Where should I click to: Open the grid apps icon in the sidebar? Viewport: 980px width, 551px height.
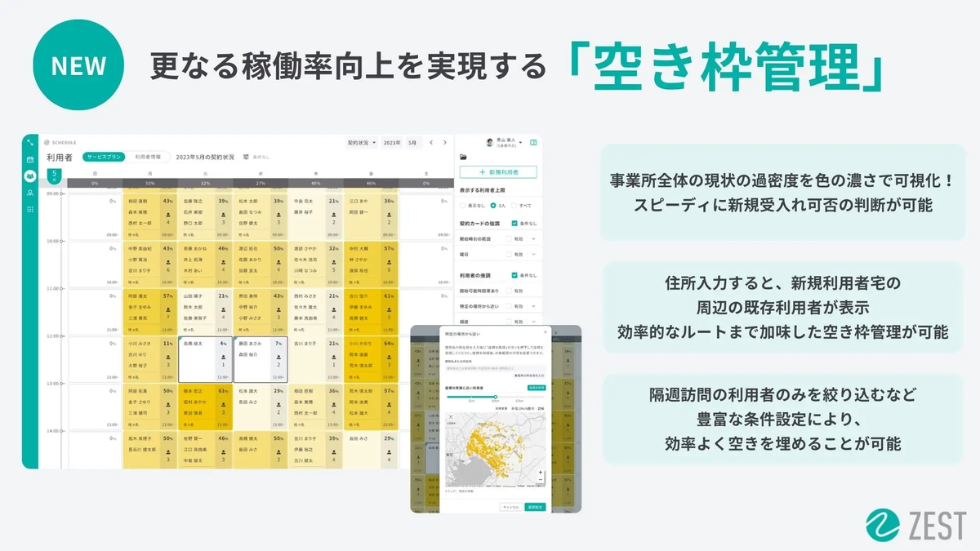(x=30, y=210)
